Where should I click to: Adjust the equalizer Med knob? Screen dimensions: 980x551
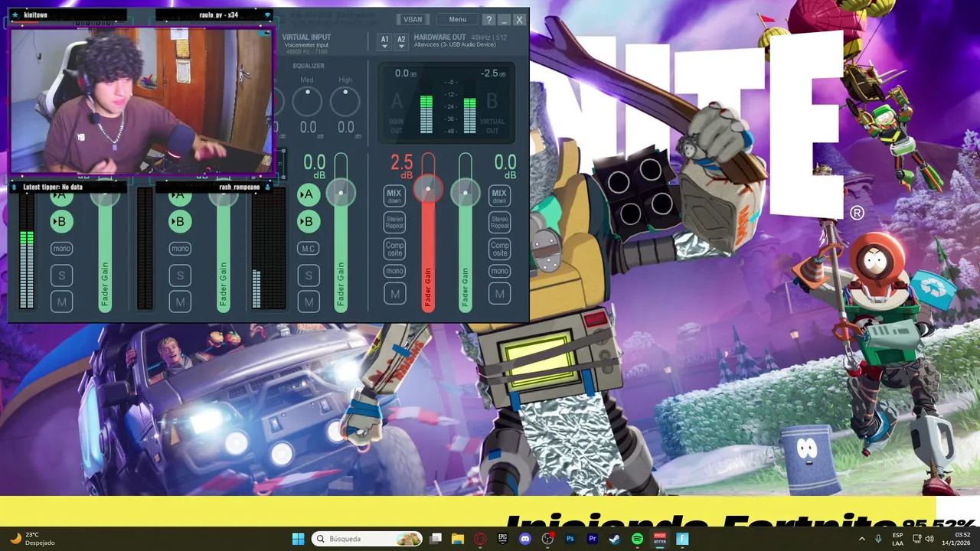point(307,101)
